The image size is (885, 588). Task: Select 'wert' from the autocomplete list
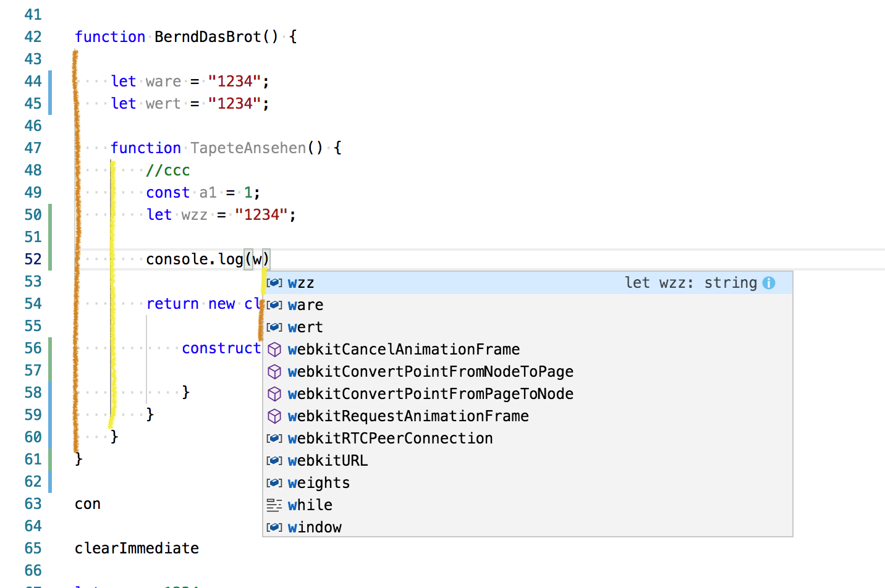pyautogui.click(x=305, y=327)
